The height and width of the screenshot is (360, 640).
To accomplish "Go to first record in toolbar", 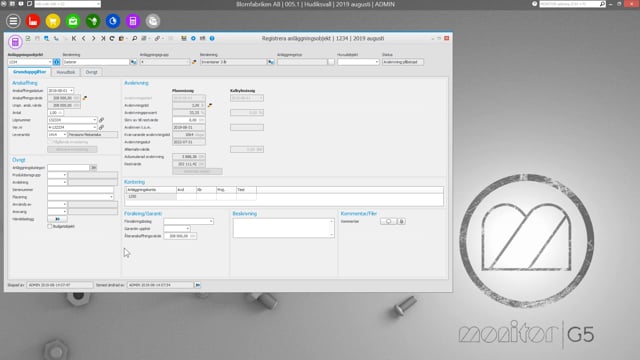I will pos(74,38).
